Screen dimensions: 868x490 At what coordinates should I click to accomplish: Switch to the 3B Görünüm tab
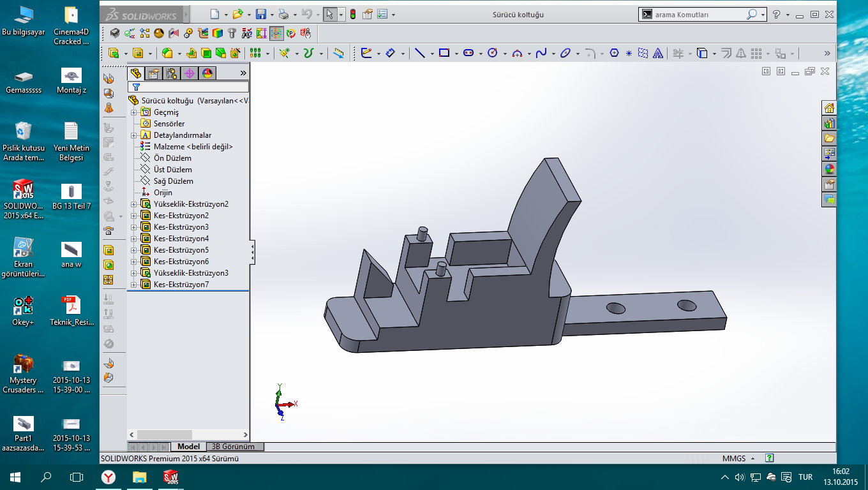(x=234, y=447)
